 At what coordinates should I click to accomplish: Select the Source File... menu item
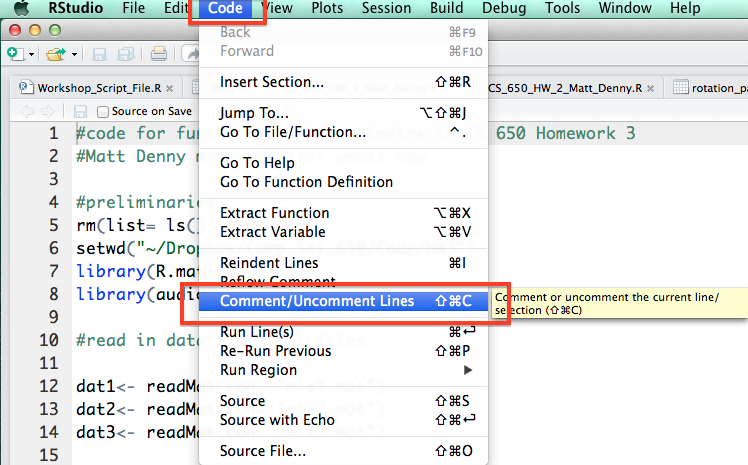[343, 451]
